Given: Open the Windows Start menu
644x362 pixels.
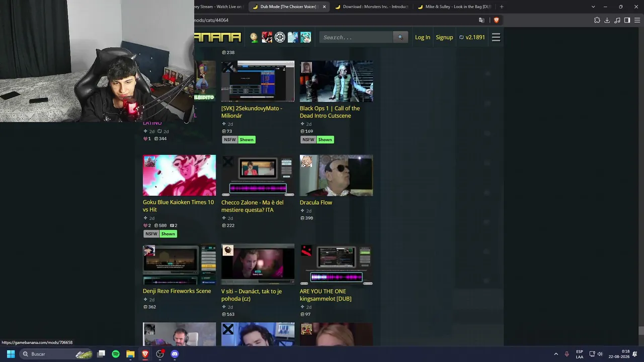Looking at the screenshot, I should click(x=11, y=354).
